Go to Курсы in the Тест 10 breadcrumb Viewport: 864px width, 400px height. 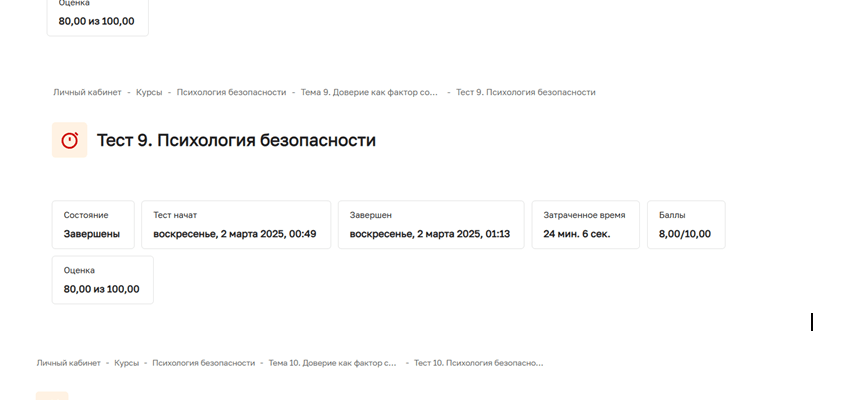coord(126,363)
